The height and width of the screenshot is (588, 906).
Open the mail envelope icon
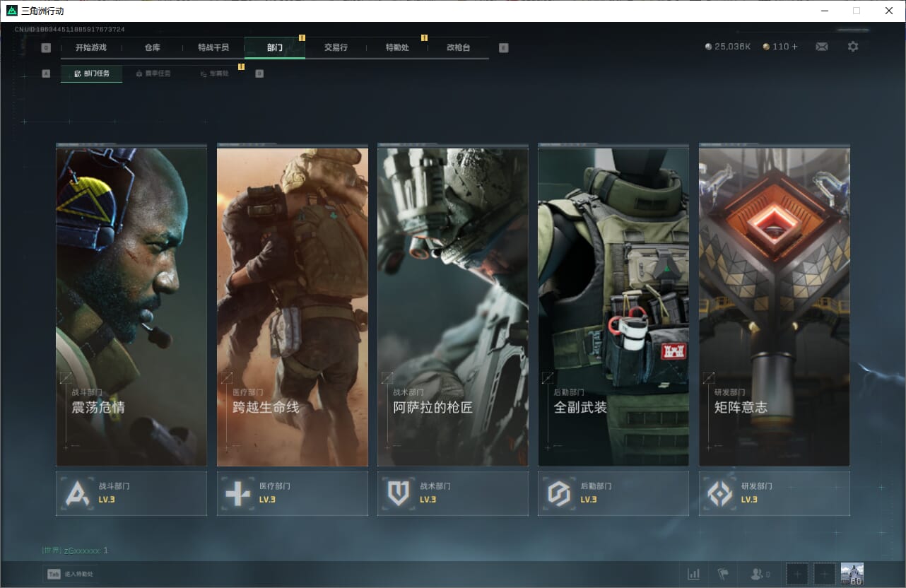(x=821, y=47)
